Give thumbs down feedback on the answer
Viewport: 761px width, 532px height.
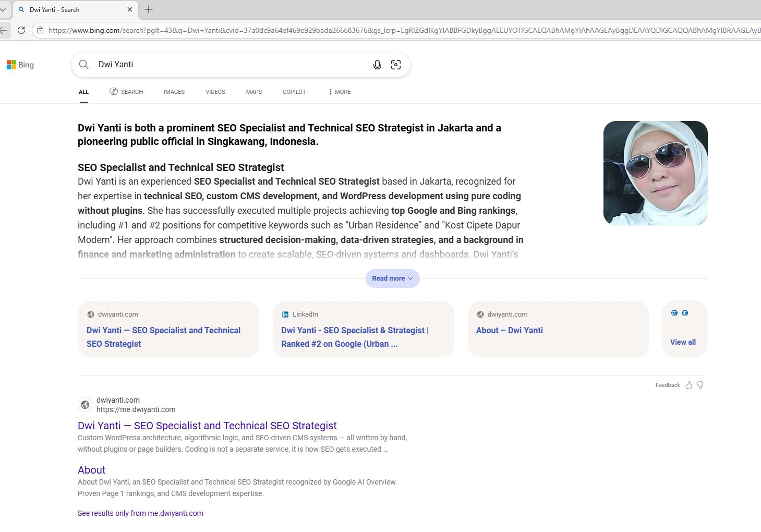[699, 385]
